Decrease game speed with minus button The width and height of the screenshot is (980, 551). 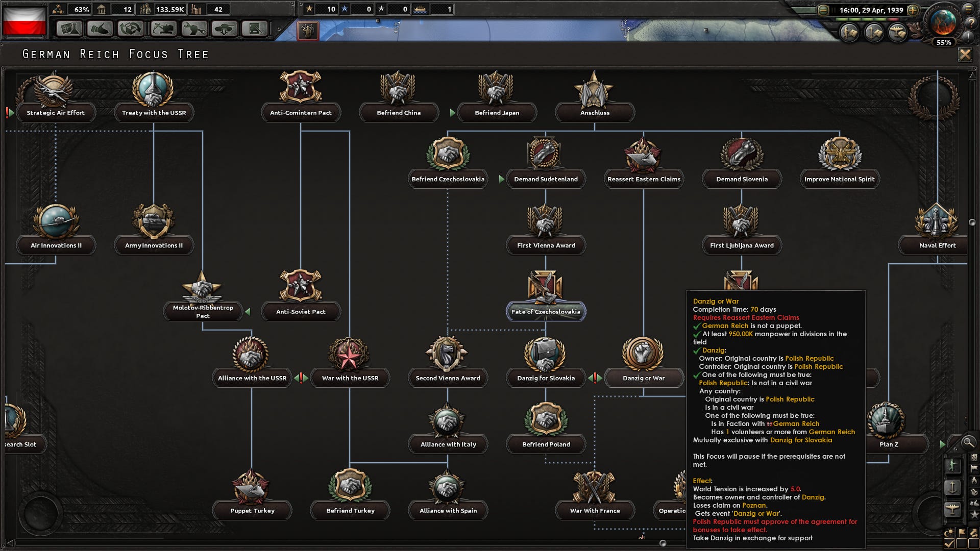823,10
